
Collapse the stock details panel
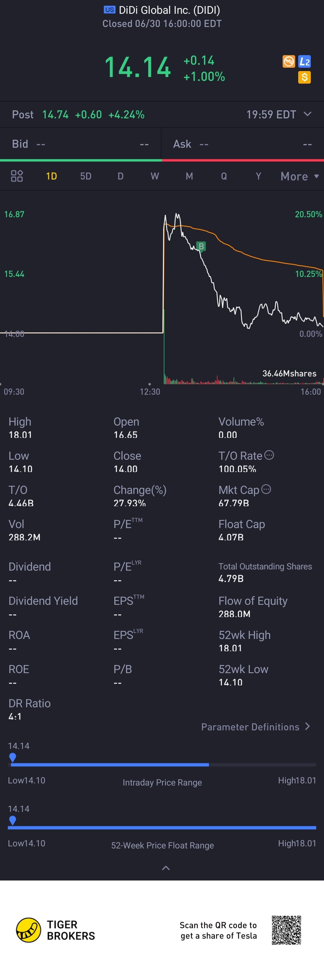(x=166, y=868)
